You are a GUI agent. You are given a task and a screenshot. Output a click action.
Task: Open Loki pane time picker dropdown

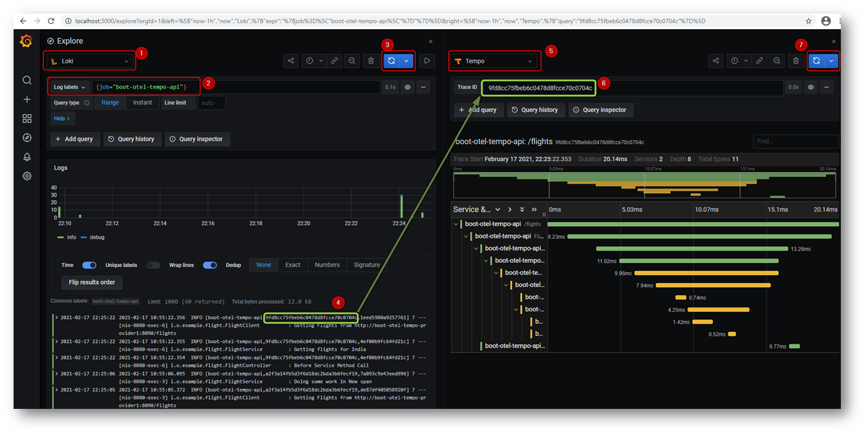point(313,61)
